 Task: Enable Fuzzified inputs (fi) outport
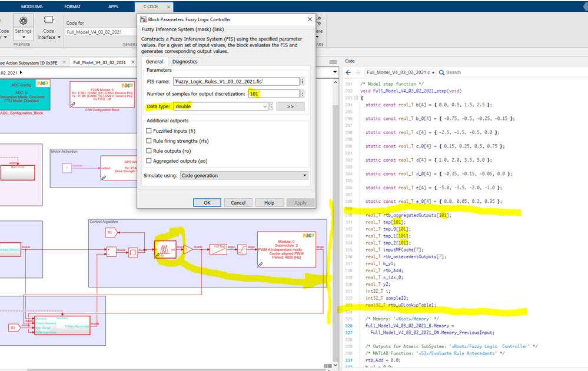point(149,131)
